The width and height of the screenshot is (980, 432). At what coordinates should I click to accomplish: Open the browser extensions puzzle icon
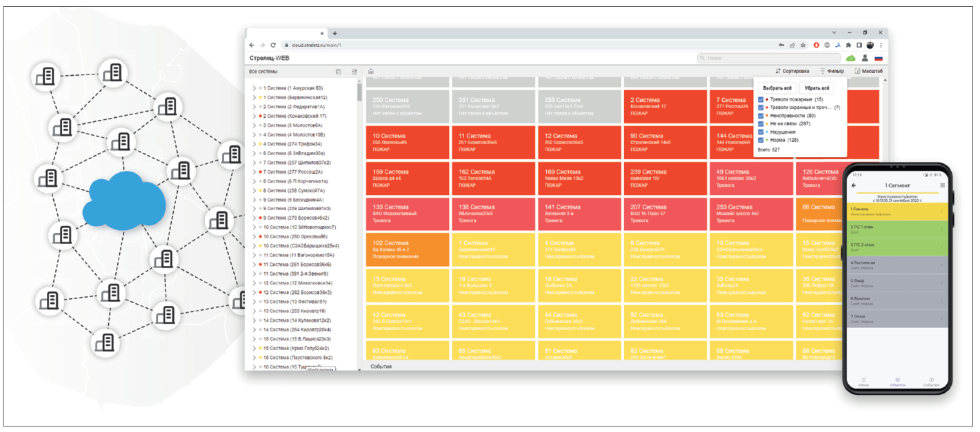849,45
